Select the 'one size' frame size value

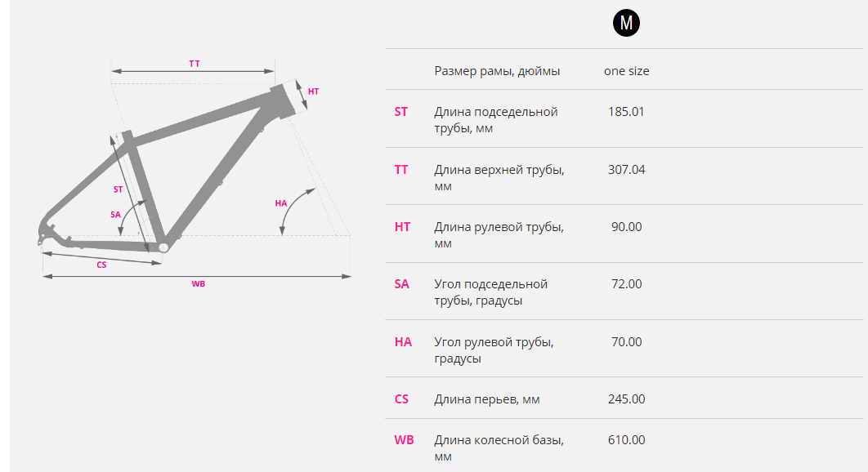pos(627,71)
